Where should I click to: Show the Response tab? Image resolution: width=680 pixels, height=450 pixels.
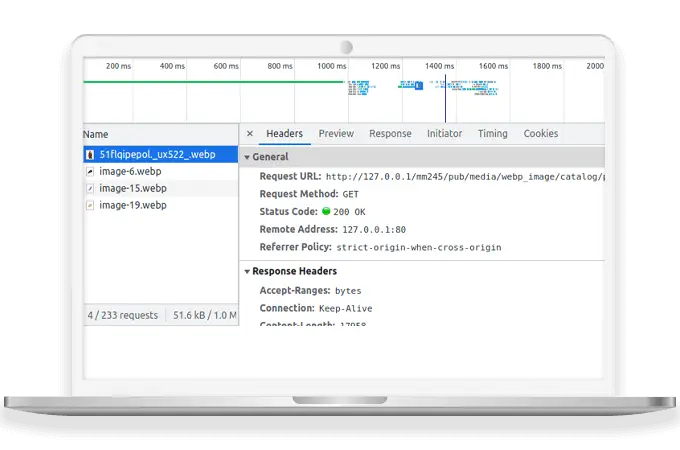[390, 134]
